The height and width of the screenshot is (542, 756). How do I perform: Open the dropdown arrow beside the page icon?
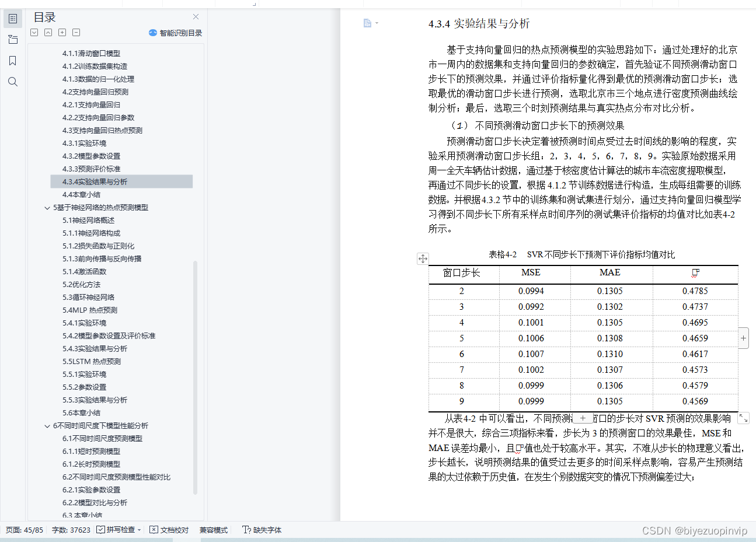(377, 23)
